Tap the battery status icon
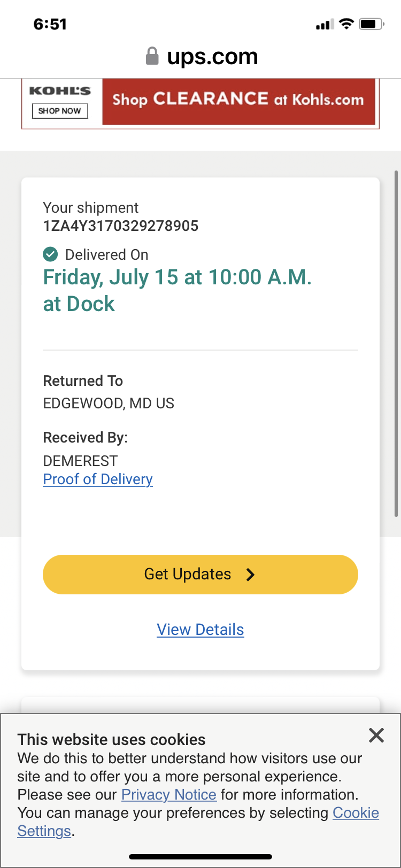 (371, 24)
